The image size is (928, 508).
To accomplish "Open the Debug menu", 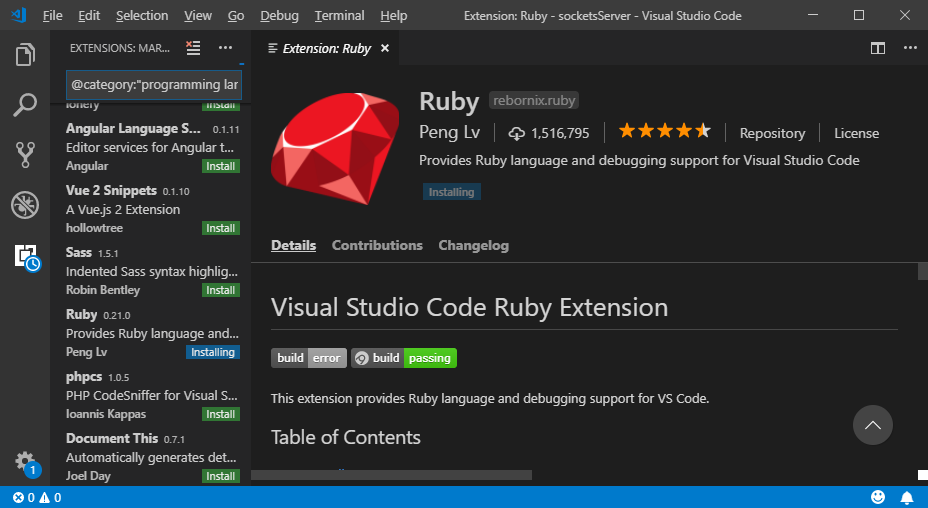I will (x=279, y=15).
